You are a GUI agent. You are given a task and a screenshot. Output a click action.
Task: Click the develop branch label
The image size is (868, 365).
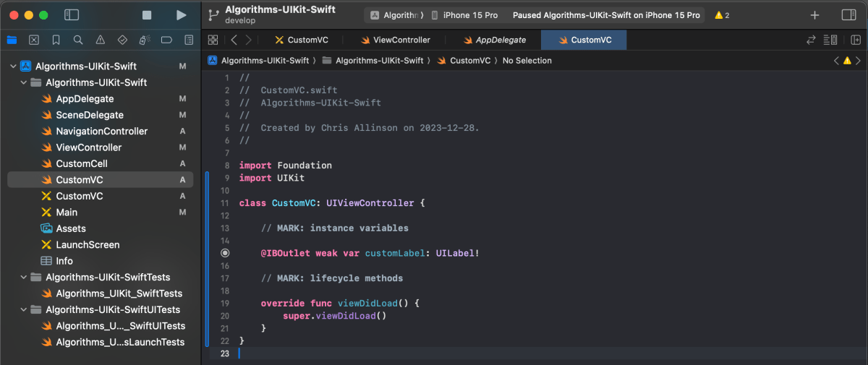point(241,21)
